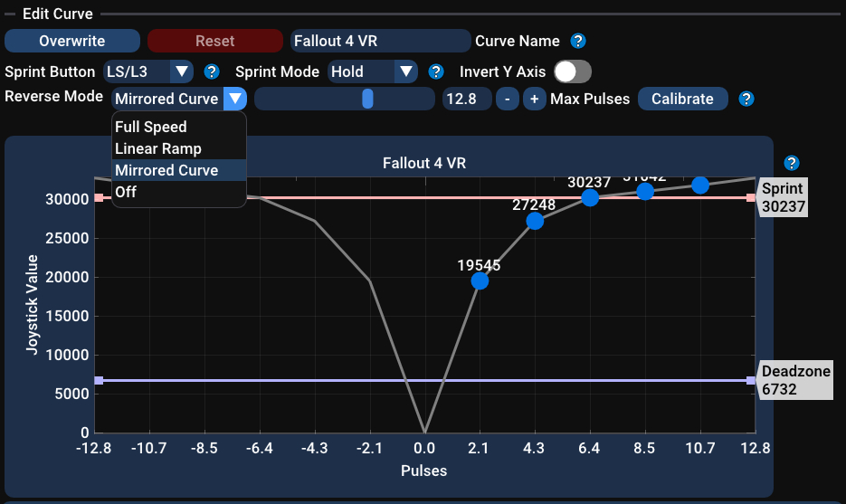
Task: Select Linear Ramp reverse mode option
Action: coord(178,148)
